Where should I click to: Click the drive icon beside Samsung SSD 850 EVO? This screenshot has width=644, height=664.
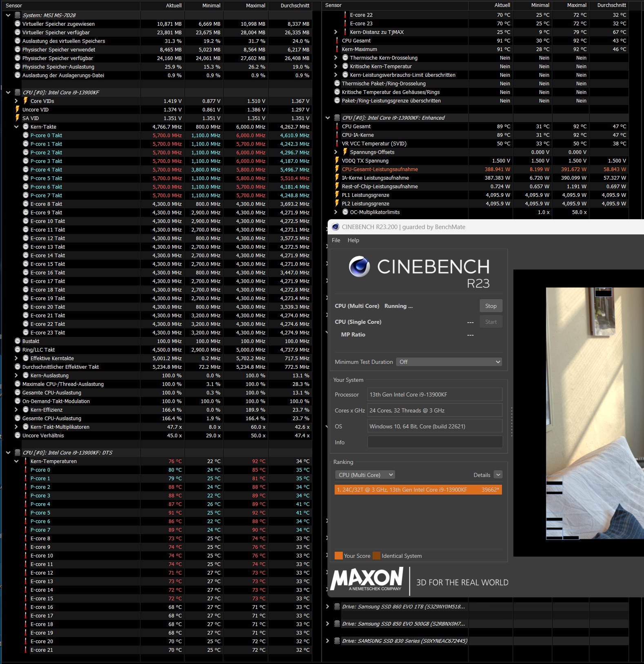[337, 624]
